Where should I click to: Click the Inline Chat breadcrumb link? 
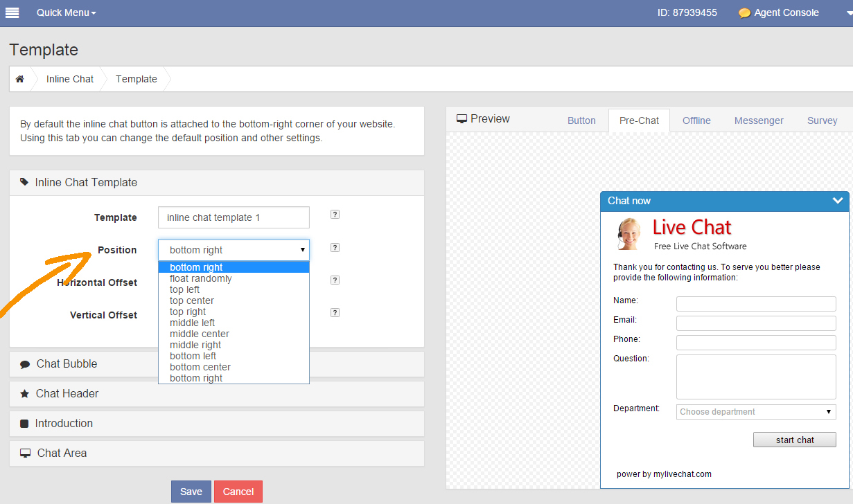pyautogui.click(x=70, y=79)
